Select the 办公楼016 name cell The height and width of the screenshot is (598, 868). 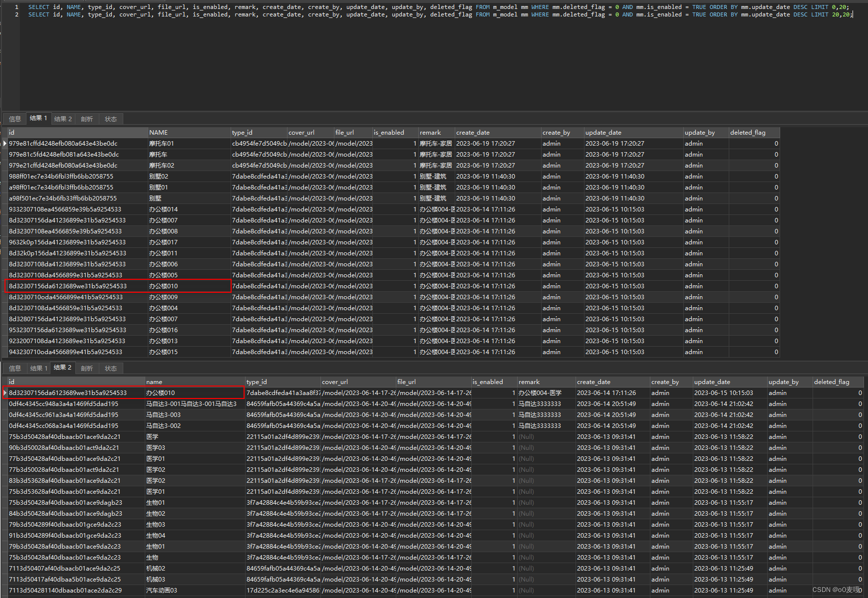189,330
